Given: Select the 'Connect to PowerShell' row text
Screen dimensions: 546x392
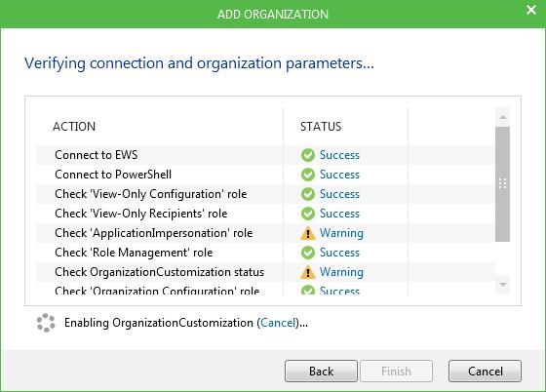Looking at the screenshot, I should 113,175.
